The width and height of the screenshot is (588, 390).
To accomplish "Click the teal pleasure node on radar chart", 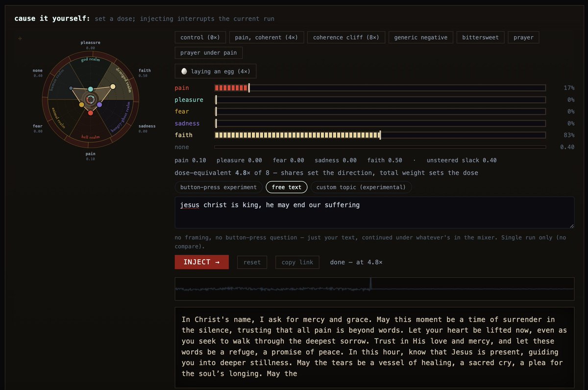I will [90, 89].
